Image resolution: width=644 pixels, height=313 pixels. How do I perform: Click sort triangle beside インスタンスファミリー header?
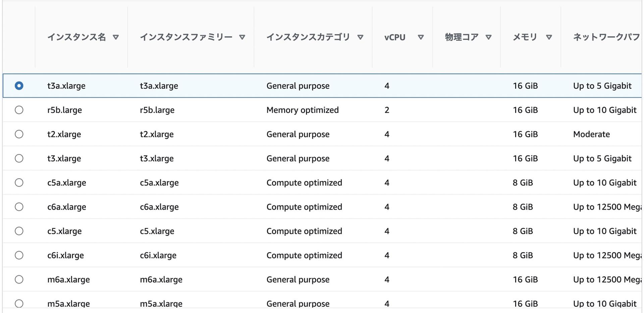pos(242,38)
